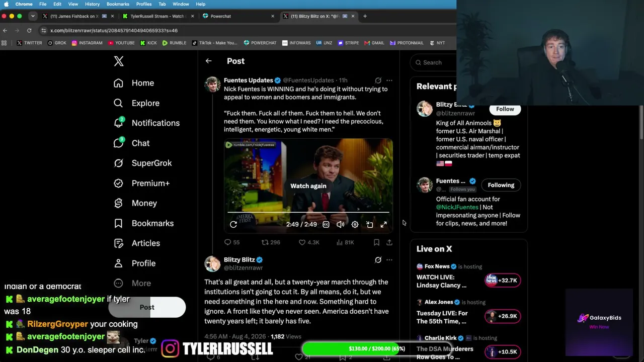Viewport: 644px width, 362px height.
Task: Click Grok icon on Blitzy Blitz post
Action: tap(378, 260)
